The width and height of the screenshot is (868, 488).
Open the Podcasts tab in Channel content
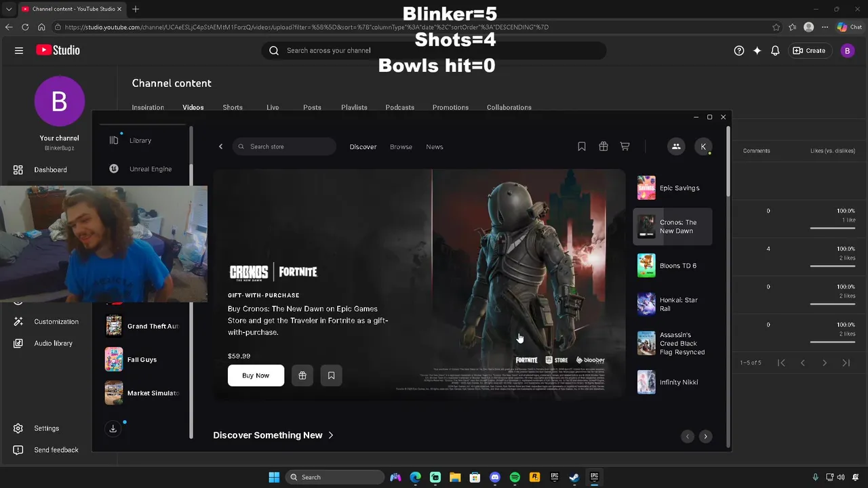pyautogui.click(x=400, y=107)
